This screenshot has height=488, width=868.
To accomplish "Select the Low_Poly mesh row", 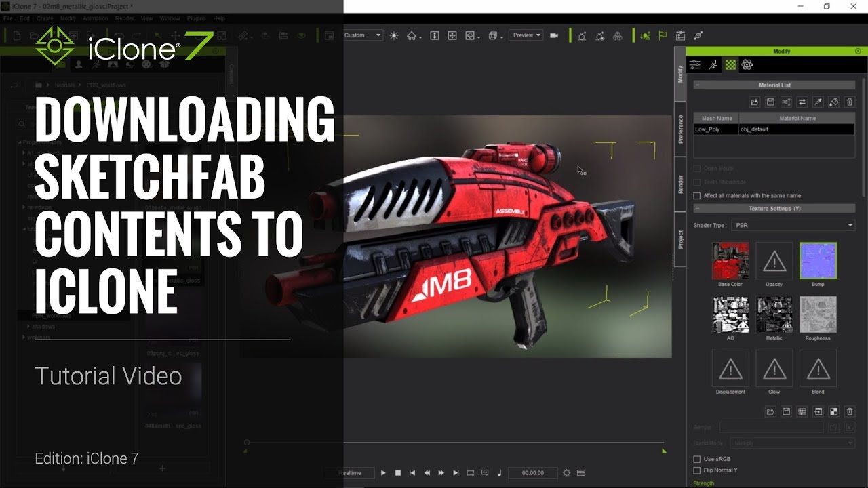I will click(x=774, y=129).
